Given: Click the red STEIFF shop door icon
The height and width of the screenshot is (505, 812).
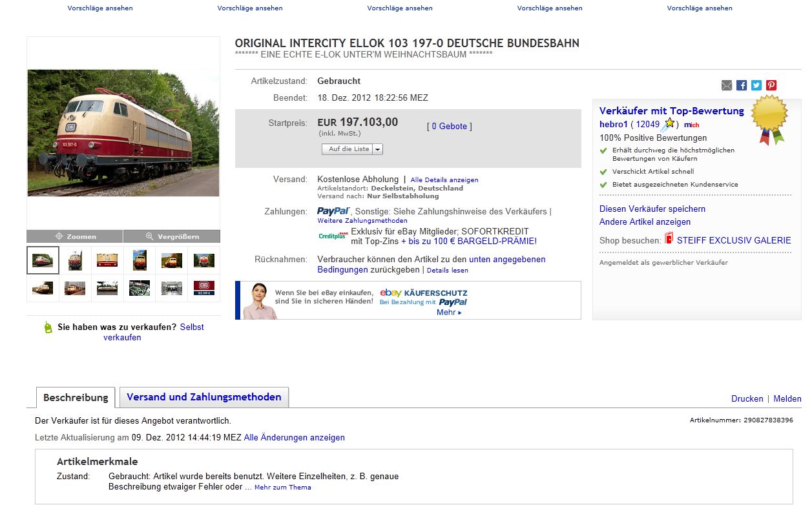Looking at the screenshot, I should tap(669, 239).
